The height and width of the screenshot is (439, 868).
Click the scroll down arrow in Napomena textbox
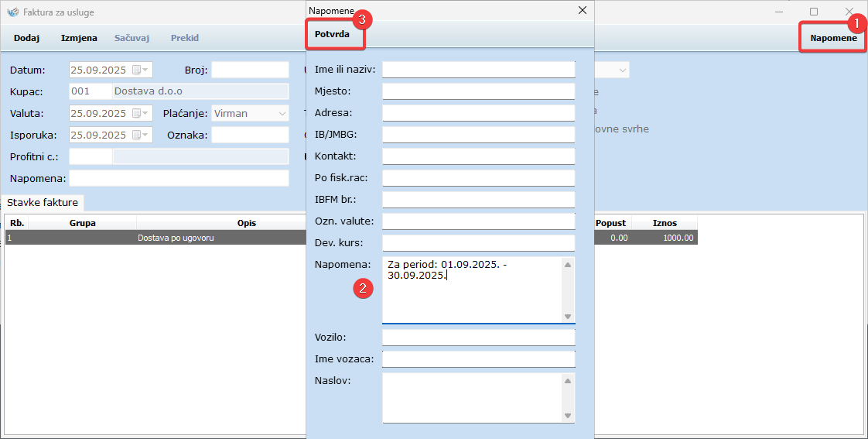(567, 316)
